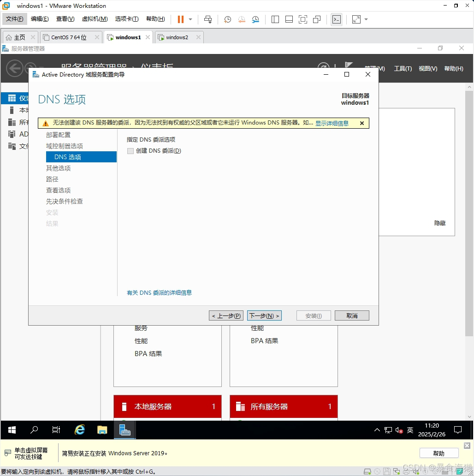
Task: Select 先决条件检查 in wizard steps
Action: pos(65,201)
